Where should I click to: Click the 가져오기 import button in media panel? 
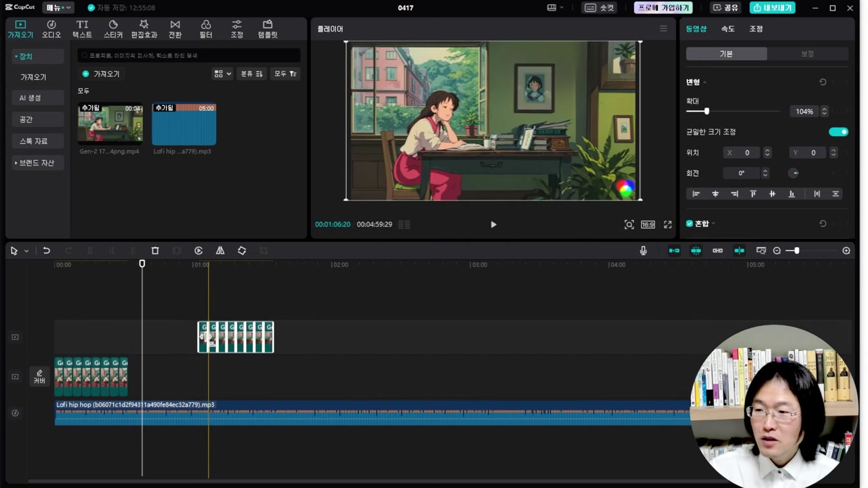click(101, 74)
